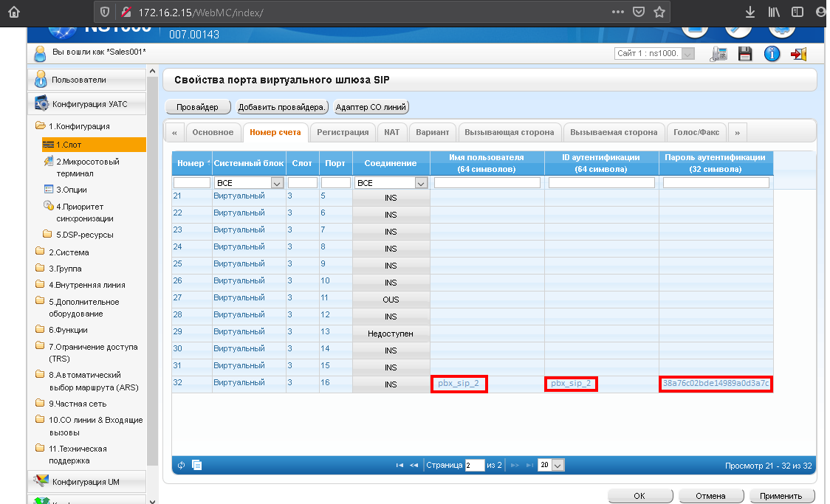The width and height of the screenshot is (830, 504).
Task: Toggle the OUS connection button for row 27
Action: point(391,300)
